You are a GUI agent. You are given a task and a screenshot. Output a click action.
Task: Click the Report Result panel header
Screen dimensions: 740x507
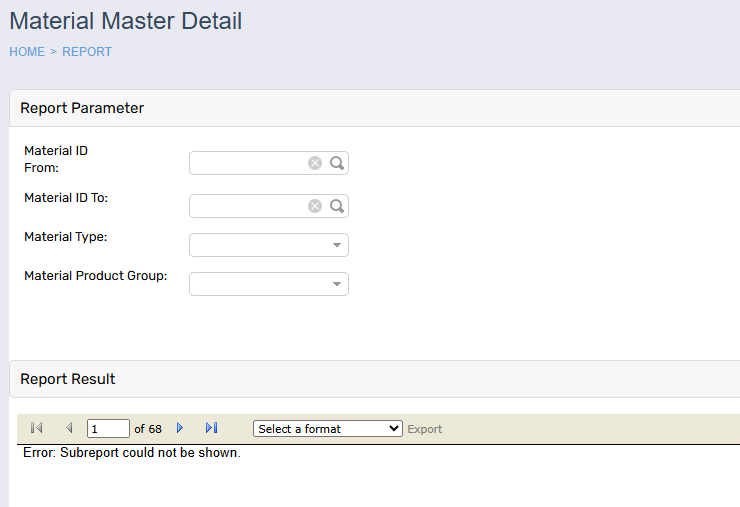click(68, 379)
